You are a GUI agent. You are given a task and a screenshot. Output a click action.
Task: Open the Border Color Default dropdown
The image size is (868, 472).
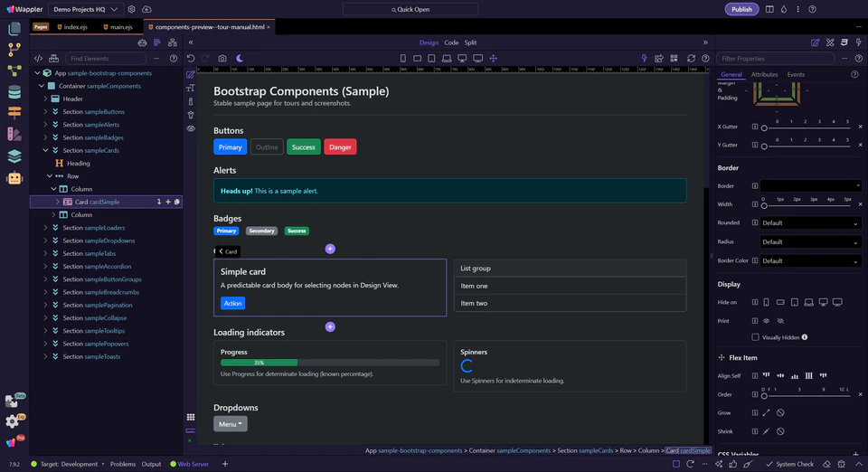click(810, 260)
